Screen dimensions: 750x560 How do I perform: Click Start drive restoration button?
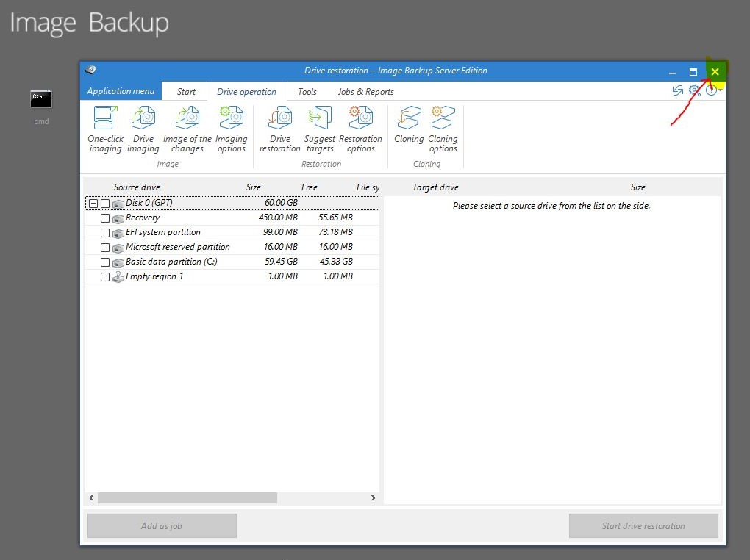coord(643,526)
